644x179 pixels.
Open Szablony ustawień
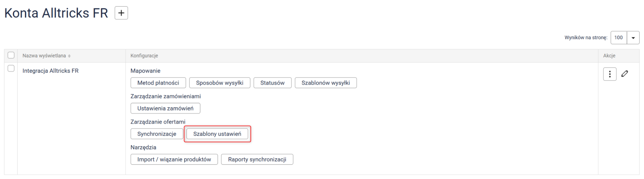coord(217,134)
